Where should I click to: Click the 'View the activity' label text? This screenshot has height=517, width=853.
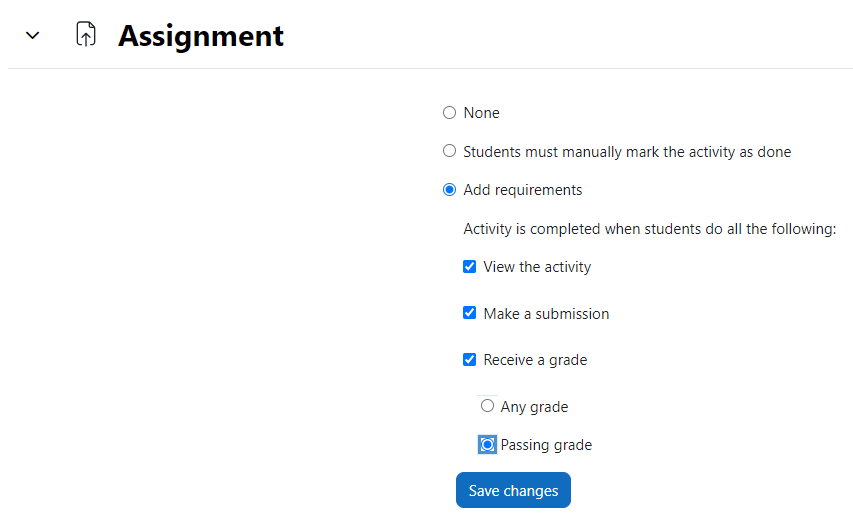pyautogui.click(x=537, y=267)
